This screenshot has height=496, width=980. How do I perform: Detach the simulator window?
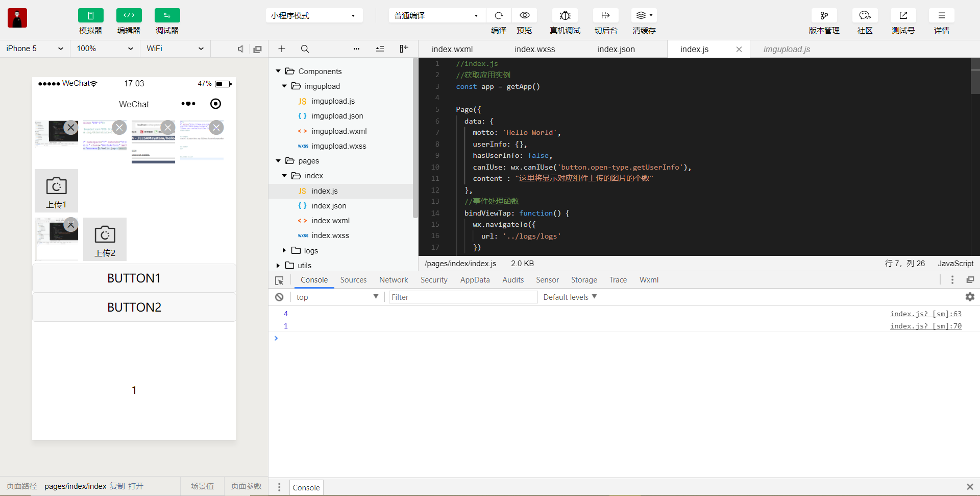(x=258, y=49)
